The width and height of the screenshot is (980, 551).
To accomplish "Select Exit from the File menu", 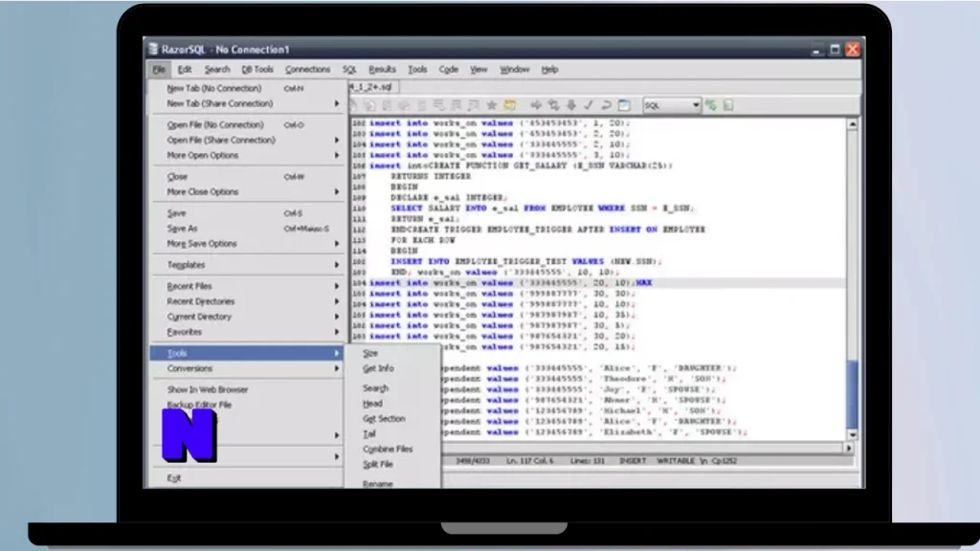I will (x=247, y=478).
